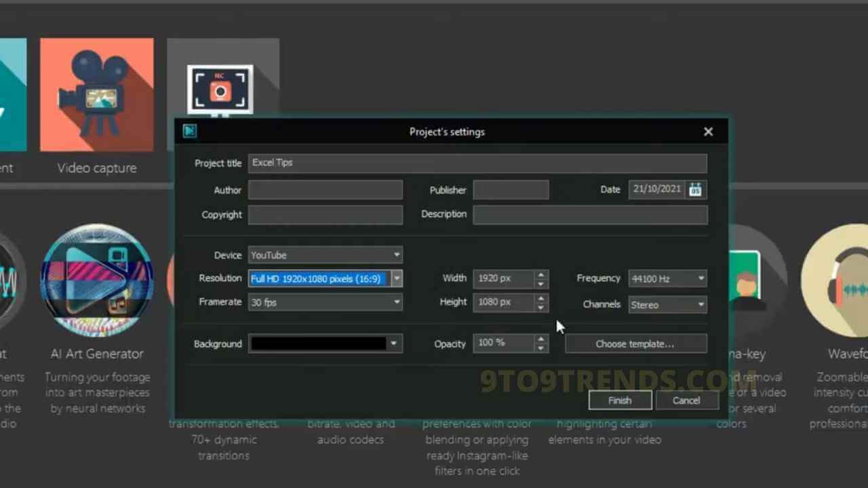Viewport: 868px width, 488px height.
Task: Click into the Copyright text field
Action: point(325,215)
